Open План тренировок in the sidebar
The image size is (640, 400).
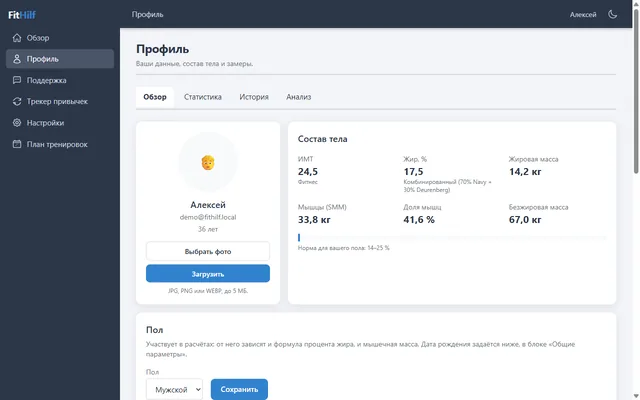pyautogui.click(x=60, y=144)
